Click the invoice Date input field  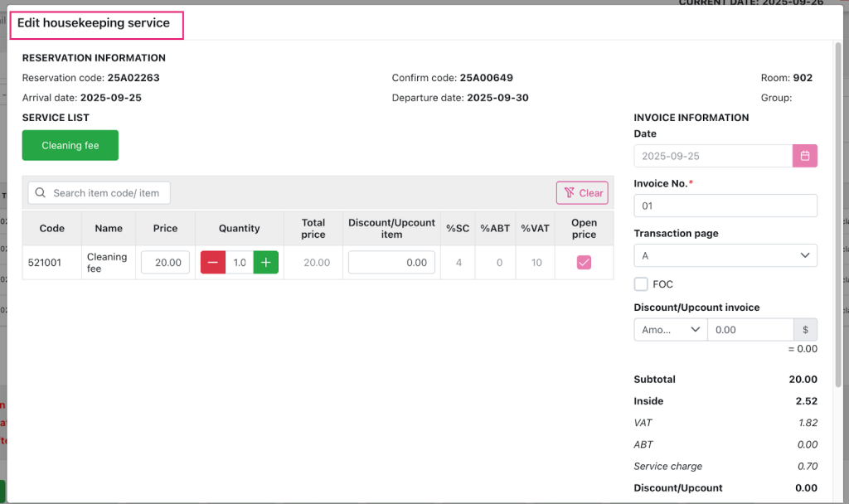[713, 156]
